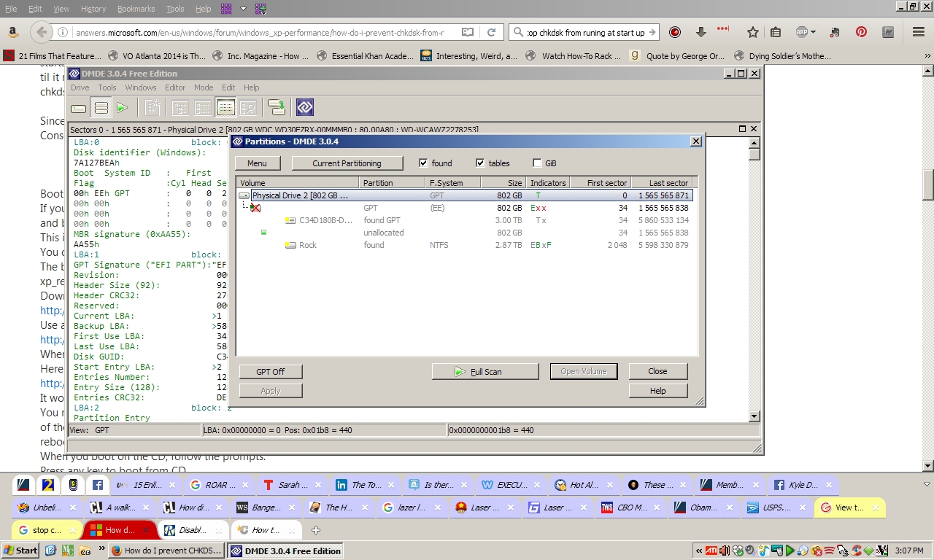Open Tools menu in DMDE

(x=107, y=87)
